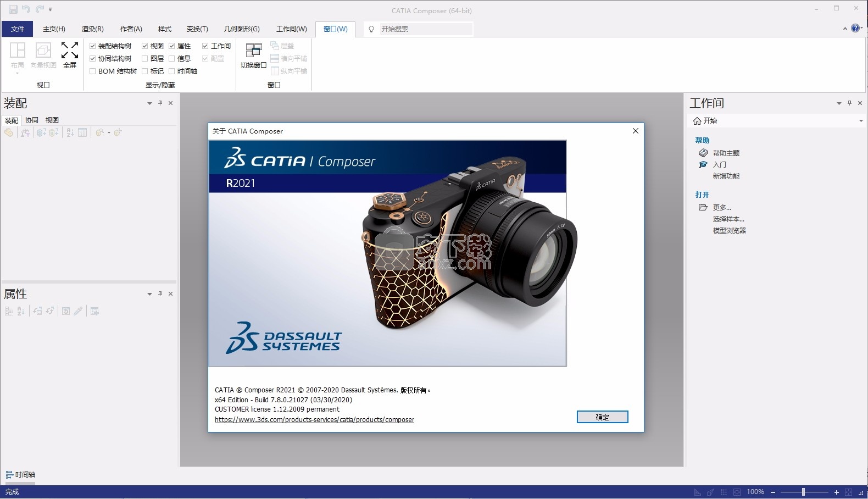Expand the 开始 workshop dropdown
Image resolution: width=868 pixels, height=499 pixels.
pos(861,121)
